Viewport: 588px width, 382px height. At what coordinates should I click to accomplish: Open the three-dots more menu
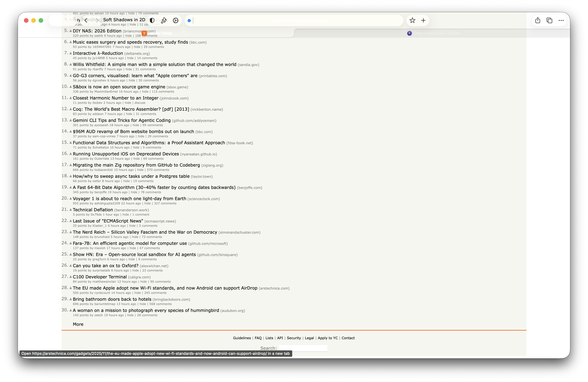tap(561, 20)
